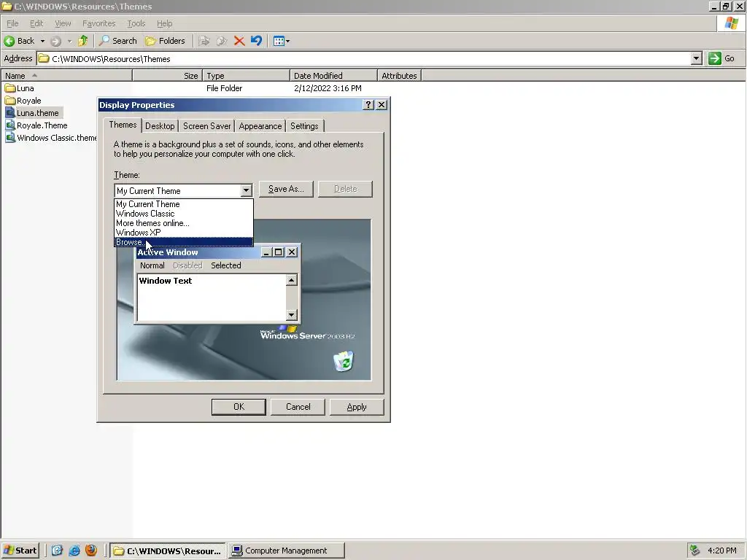Select the Windows Classic.theme file icon
747x560 pixels.
click(x=10, y=138)
